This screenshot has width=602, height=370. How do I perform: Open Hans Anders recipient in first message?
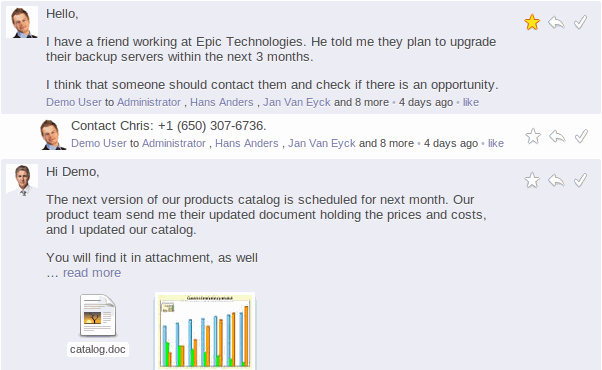coord(222,102)
